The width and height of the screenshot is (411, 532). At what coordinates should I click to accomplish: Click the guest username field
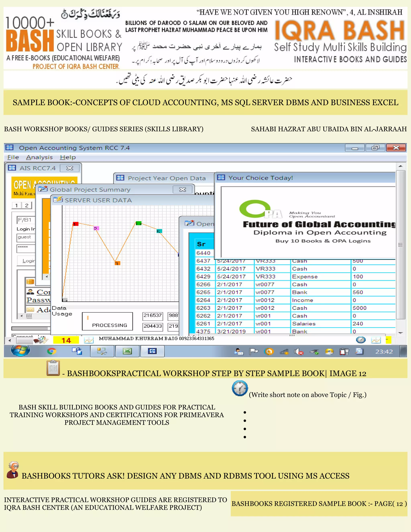click(26, 237)
